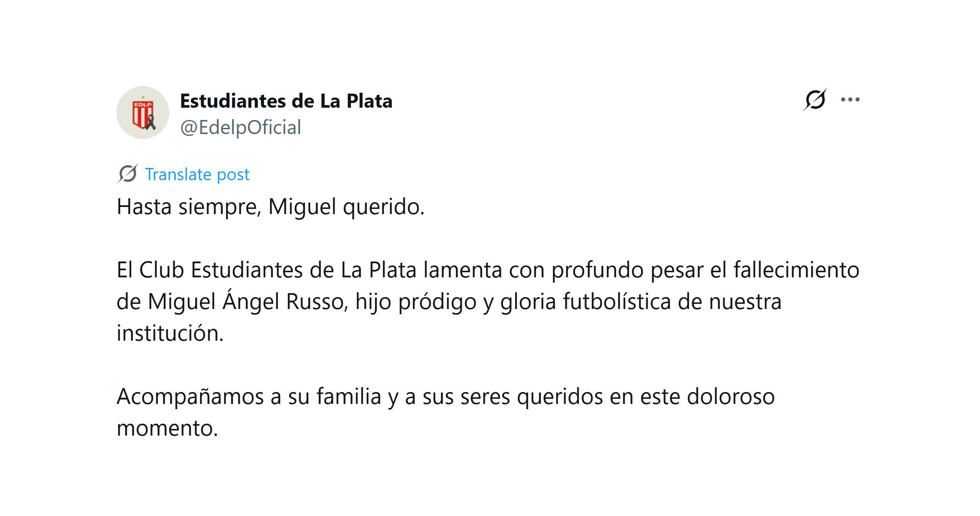Screen dimensions: 980x516
Task: Click the phrase "hijo pródigo"
Action: tap(416, 302)
